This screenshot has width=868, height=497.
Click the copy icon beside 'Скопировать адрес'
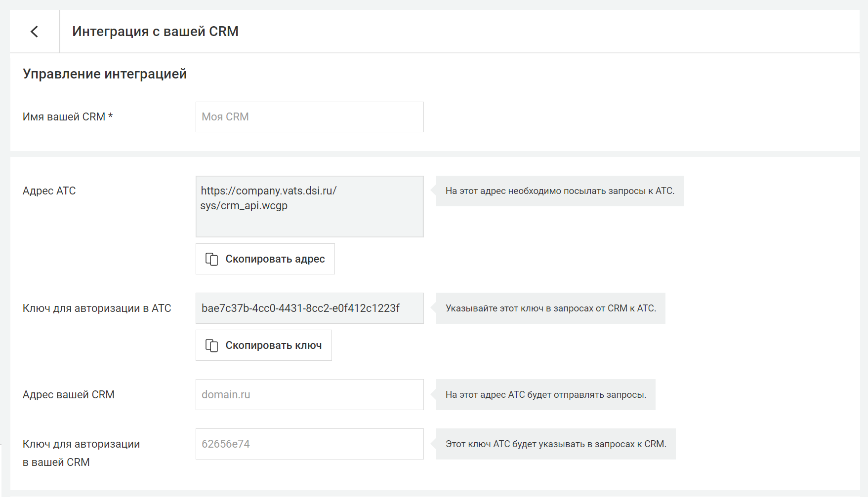pyautogui.click(x=211, y=259)
